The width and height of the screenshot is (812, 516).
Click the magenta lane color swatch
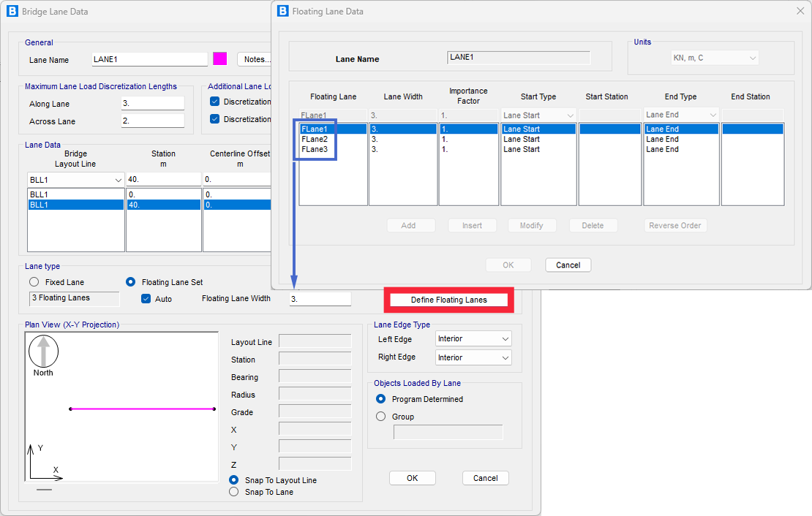[x=219, y=59]
